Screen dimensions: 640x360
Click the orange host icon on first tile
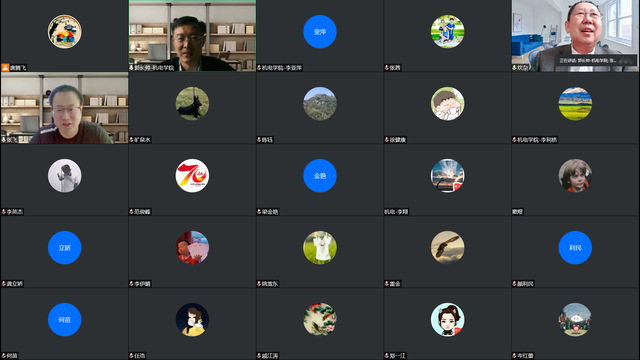point(5,67)
